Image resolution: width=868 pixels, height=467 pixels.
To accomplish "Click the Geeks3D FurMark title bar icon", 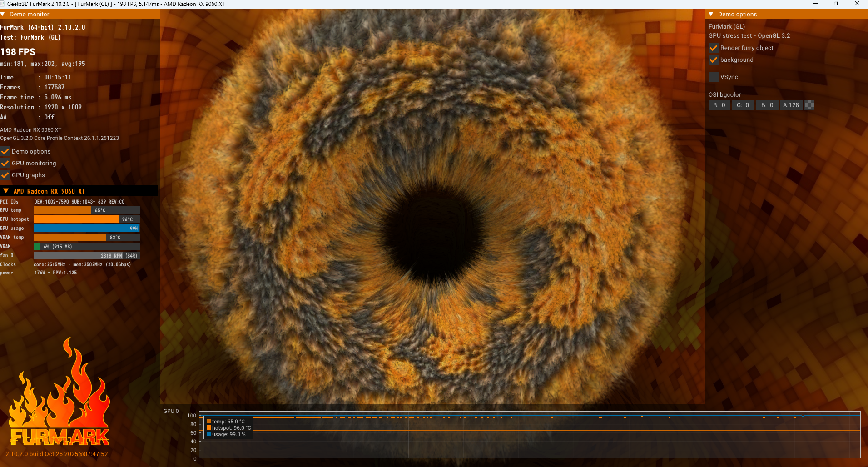I will tap(2, 4).
